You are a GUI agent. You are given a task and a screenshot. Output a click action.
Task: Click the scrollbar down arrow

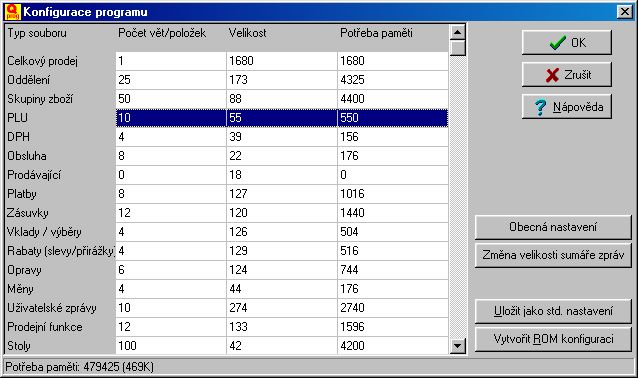tap(458, 346)
